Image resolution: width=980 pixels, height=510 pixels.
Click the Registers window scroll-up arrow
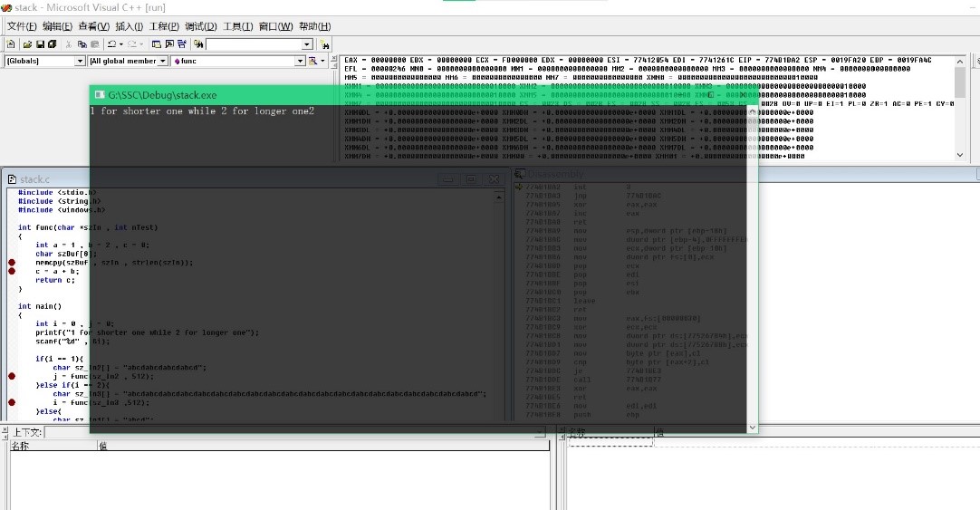(960, 62)
